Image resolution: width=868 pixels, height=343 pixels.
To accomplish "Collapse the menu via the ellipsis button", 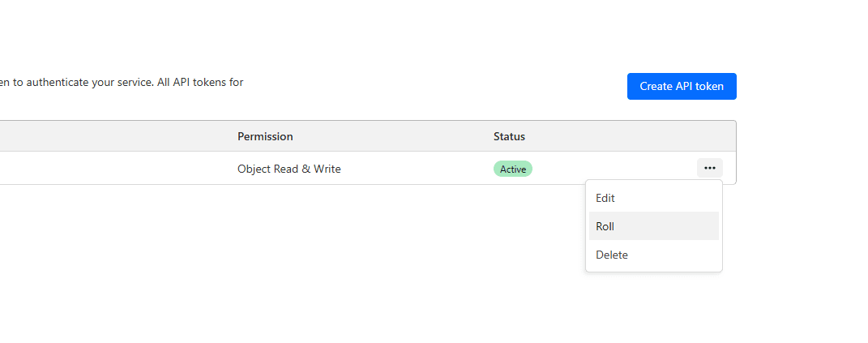I will point(709,168).
